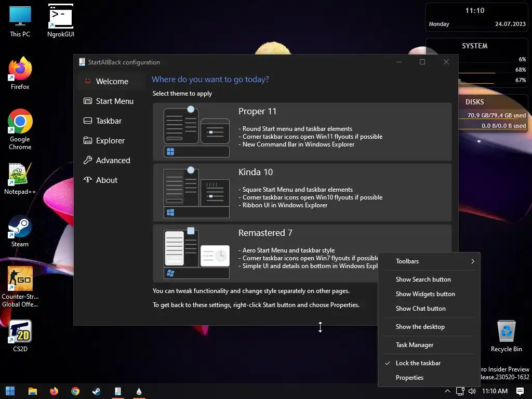Open the Advanced settings page

pos(113,160)
